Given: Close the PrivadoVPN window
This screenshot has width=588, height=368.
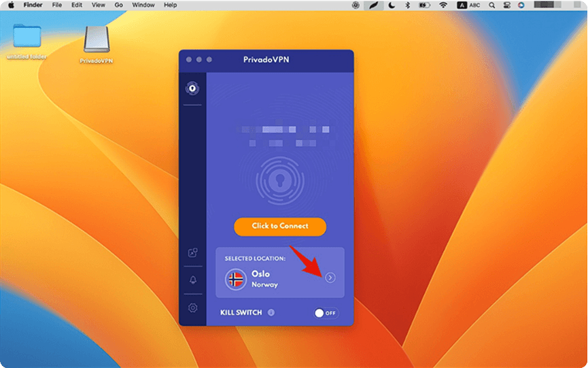Looking at the screenshot, I should (189, 60).
